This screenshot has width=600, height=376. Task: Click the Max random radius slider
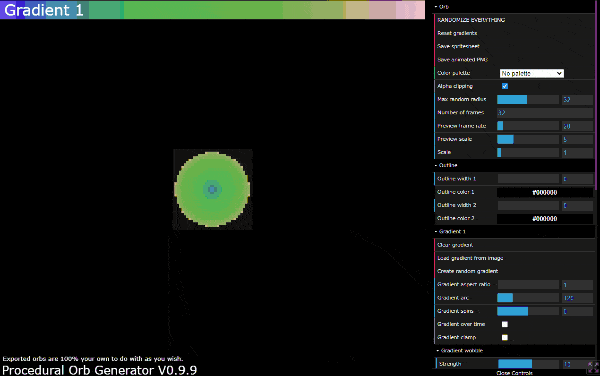pyautogui.click(x=528, y=99)
